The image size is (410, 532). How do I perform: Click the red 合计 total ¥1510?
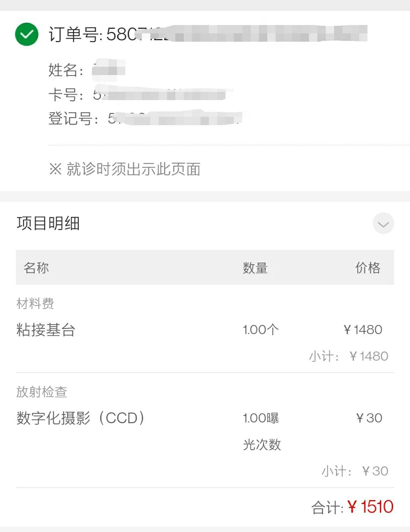coord(370,507)
